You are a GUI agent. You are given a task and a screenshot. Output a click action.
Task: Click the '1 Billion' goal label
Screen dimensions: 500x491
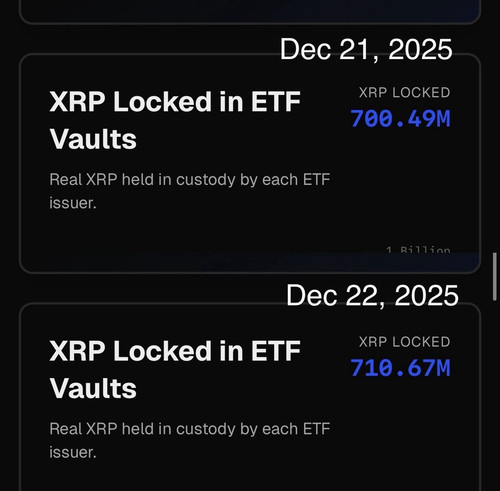tap(418, 249)
